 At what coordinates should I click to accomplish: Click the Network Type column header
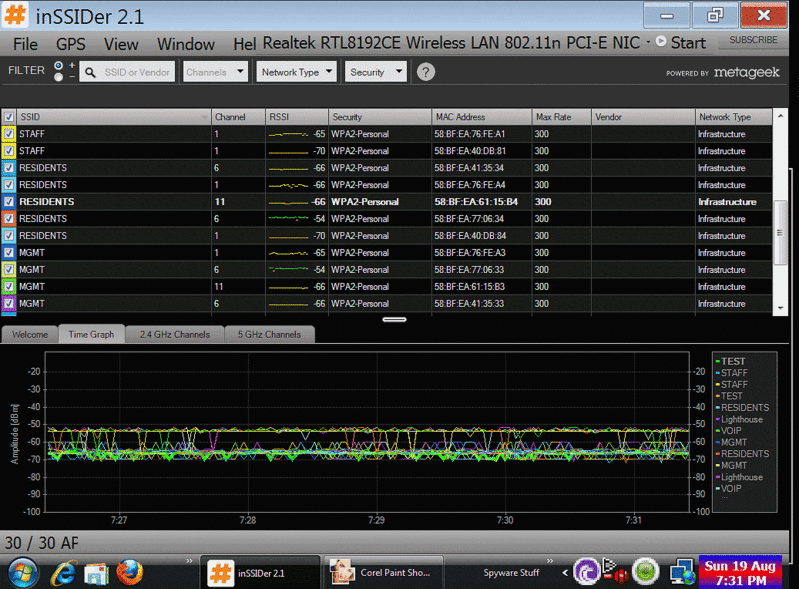point(733,117)
